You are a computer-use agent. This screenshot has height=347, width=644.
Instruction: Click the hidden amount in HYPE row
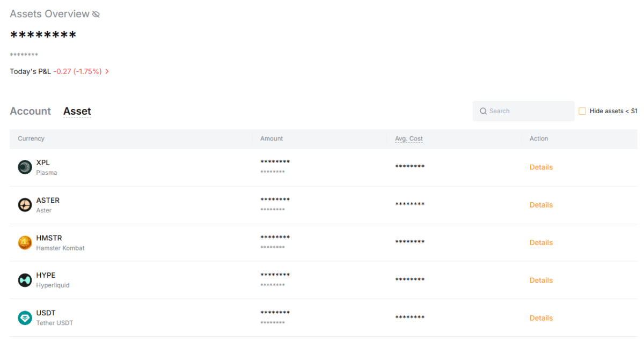tap(275, 275)
